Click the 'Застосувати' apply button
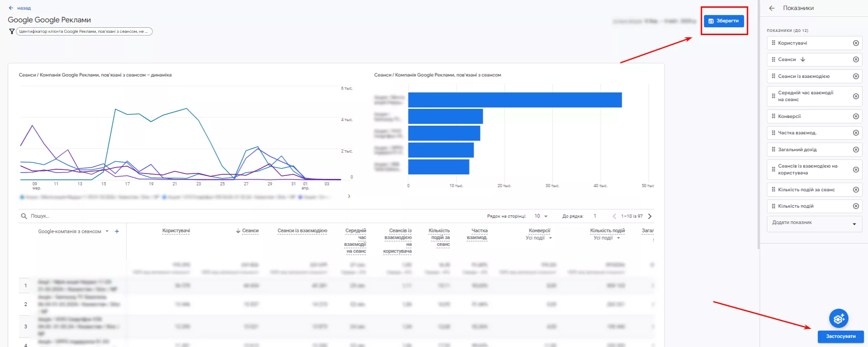This screenshot has width=868, height=347. 841,337
